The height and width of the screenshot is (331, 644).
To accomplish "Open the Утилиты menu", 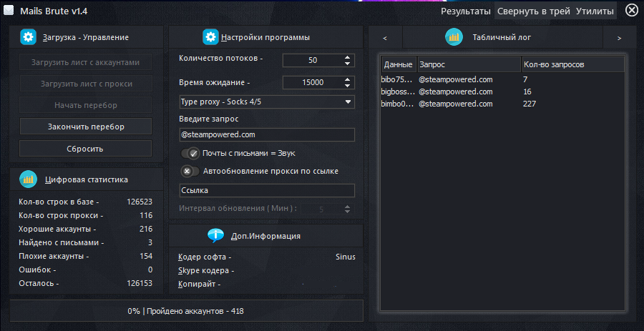I will (x=595, y=11).
